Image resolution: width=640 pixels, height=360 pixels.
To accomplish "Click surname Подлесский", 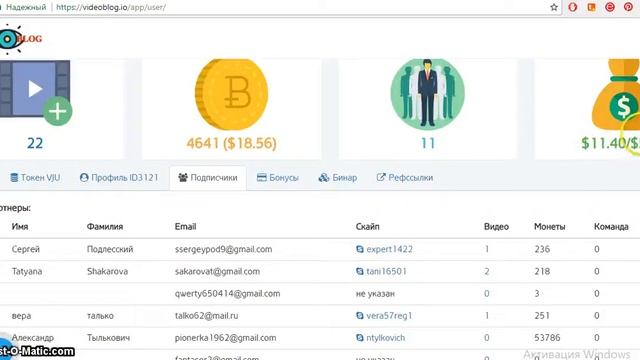I will 110,249.
